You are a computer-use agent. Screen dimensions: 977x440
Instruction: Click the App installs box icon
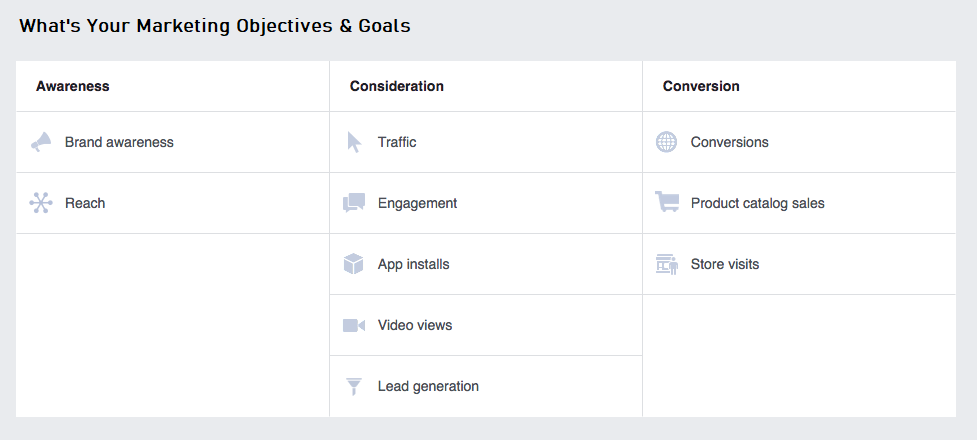[x=354, y=265]
